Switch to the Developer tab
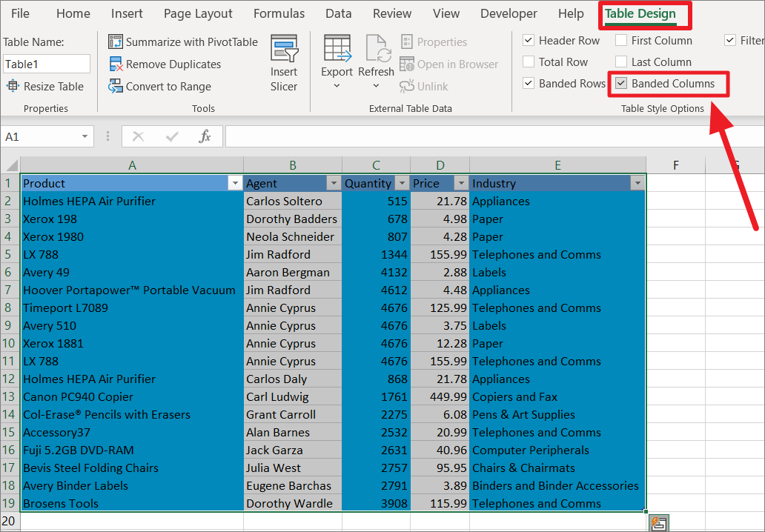The height and width of the screenshot is (532, 765). pos(509,13)
